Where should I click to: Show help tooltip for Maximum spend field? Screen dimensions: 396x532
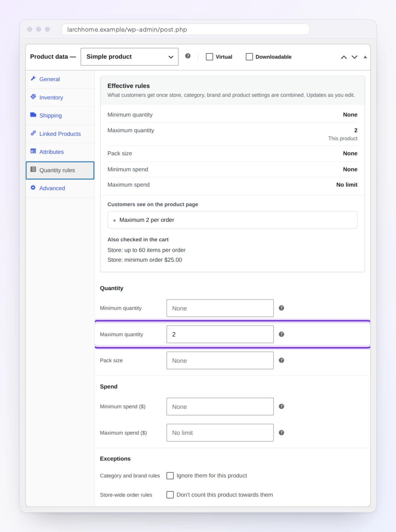pos(281,433)
